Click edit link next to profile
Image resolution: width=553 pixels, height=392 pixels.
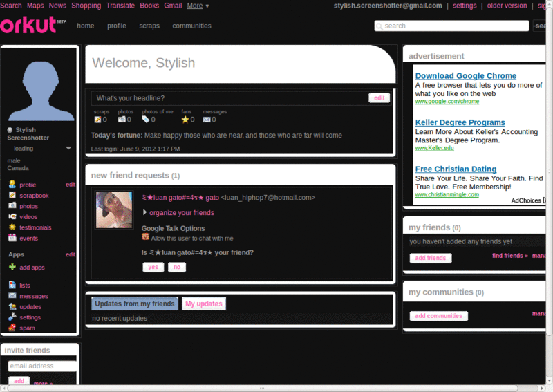tap(71, 184)
